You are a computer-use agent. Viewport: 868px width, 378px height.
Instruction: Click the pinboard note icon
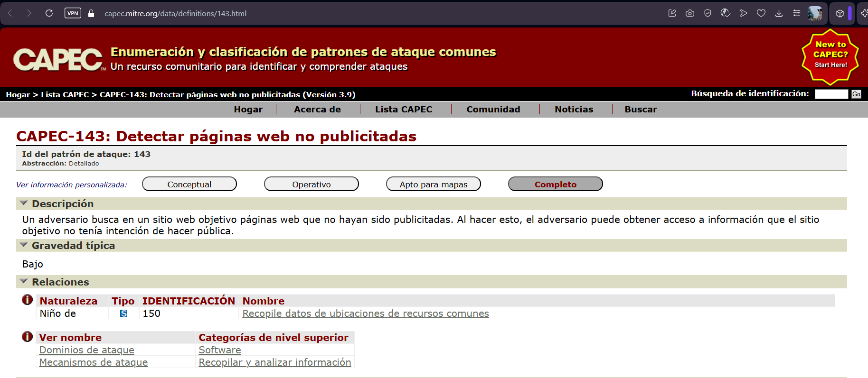pyautogui.click(x=672, y=13)
